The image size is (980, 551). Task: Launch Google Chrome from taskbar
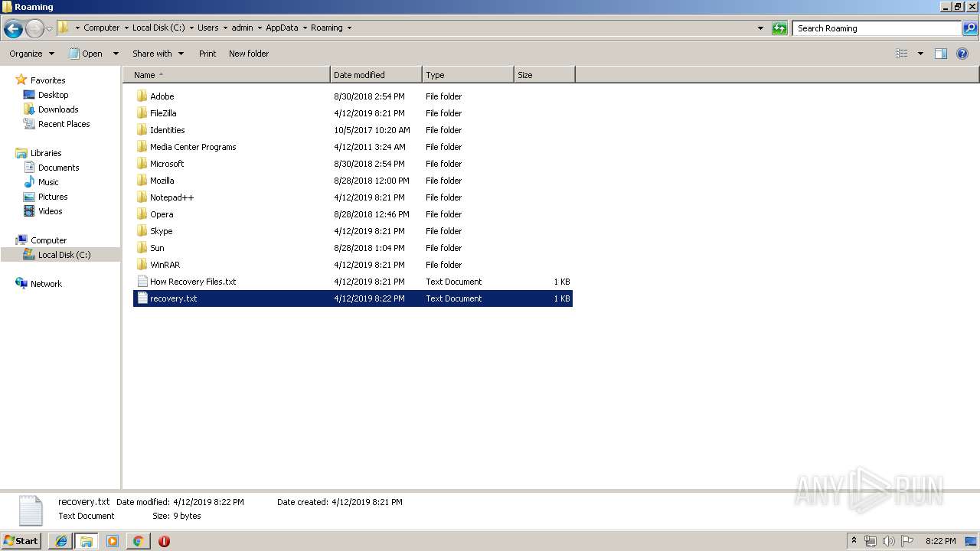tap(138, 541)
